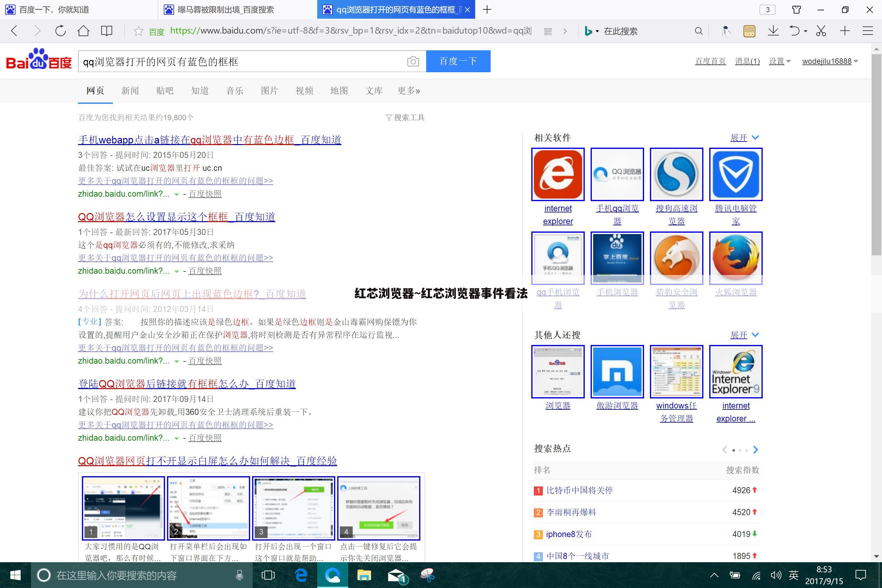Open the reading mode book icon
Viewport: 882px width, 588px height.
pos(107,31)
